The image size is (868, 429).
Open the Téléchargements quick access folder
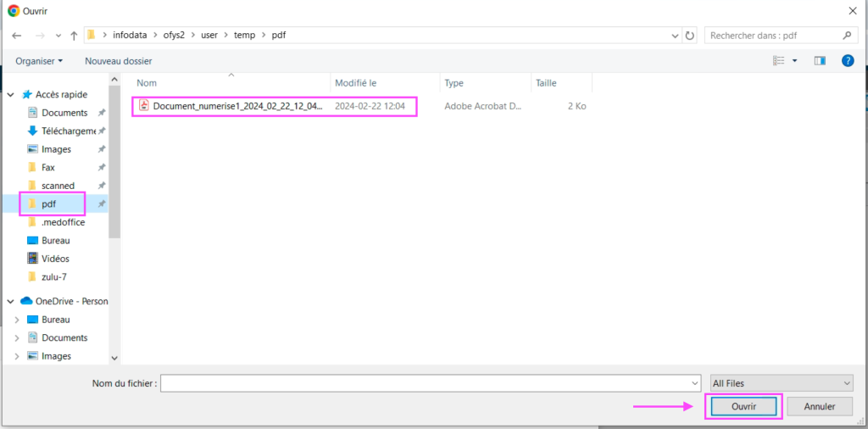tap(69, 131)
